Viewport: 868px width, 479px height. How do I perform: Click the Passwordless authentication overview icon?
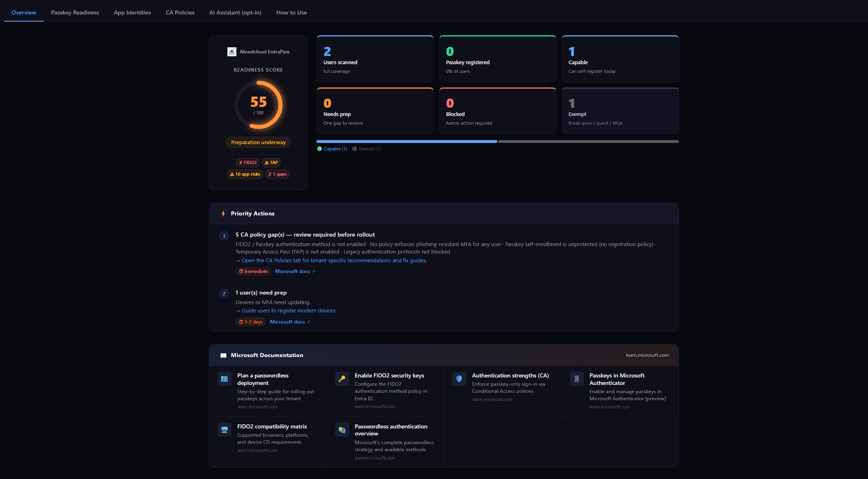(x=342, y=430)
